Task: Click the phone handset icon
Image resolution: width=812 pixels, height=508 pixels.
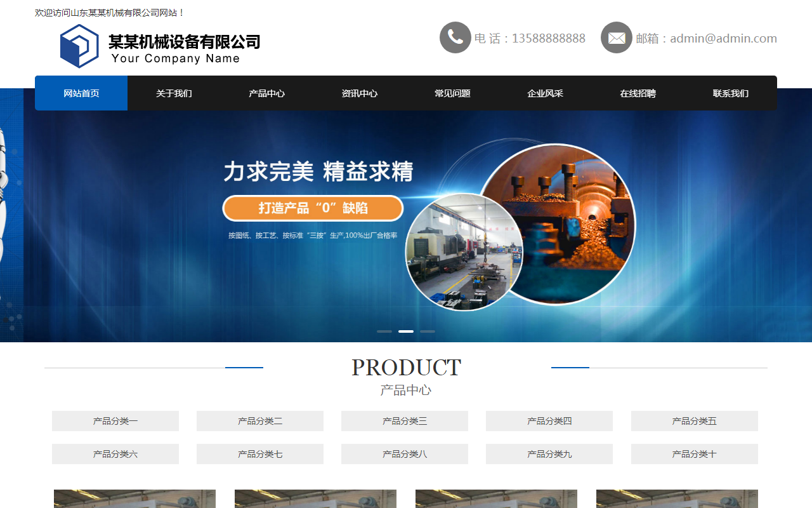Action: pos(455,37)
